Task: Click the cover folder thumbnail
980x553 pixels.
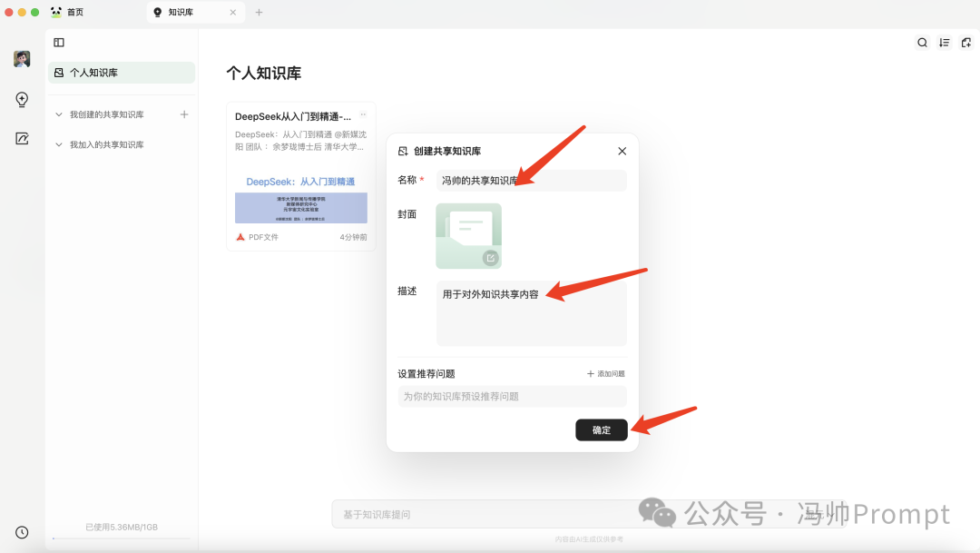Action: (469, 236)
